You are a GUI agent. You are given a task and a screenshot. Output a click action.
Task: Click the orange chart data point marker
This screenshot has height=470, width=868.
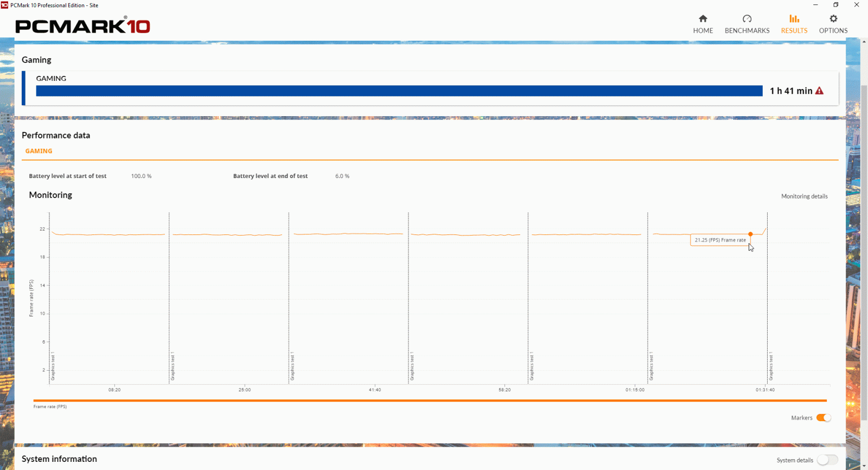pyautogui.click(x=750, y=234)
